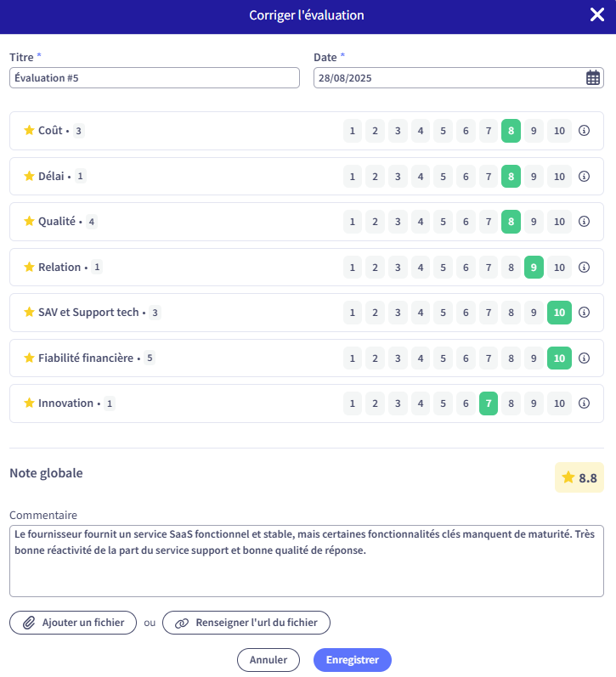Click Renseigner l'url du fichier button
The height and width of the screenshot is (677, 616).
[x=246, y=623]
